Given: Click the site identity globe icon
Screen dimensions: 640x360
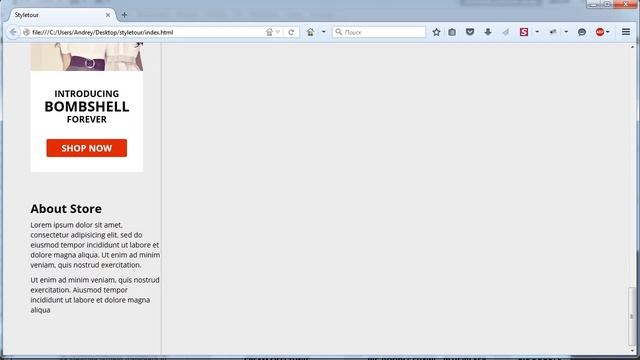Looking at the screenshot, I should pyautogui.click(x=26, y=32).
